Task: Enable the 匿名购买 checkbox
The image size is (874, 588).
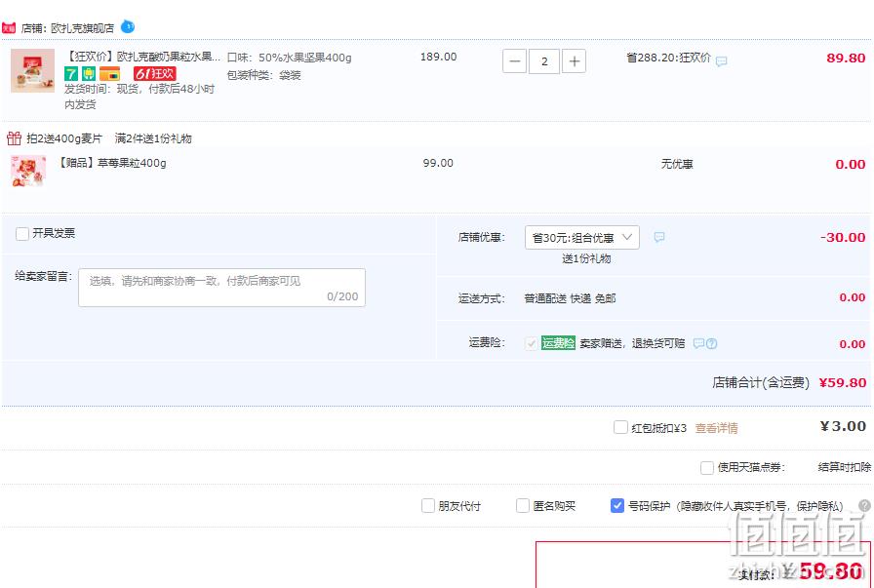Action: click(523, 506)
